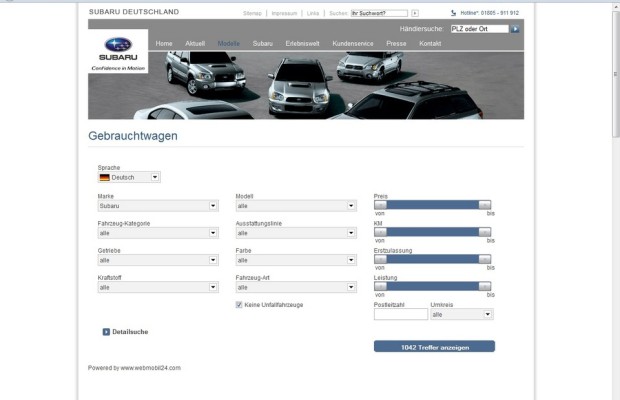
Task: Expand the Kraftstoff dropdown
Action: click(x=158, y=287)
